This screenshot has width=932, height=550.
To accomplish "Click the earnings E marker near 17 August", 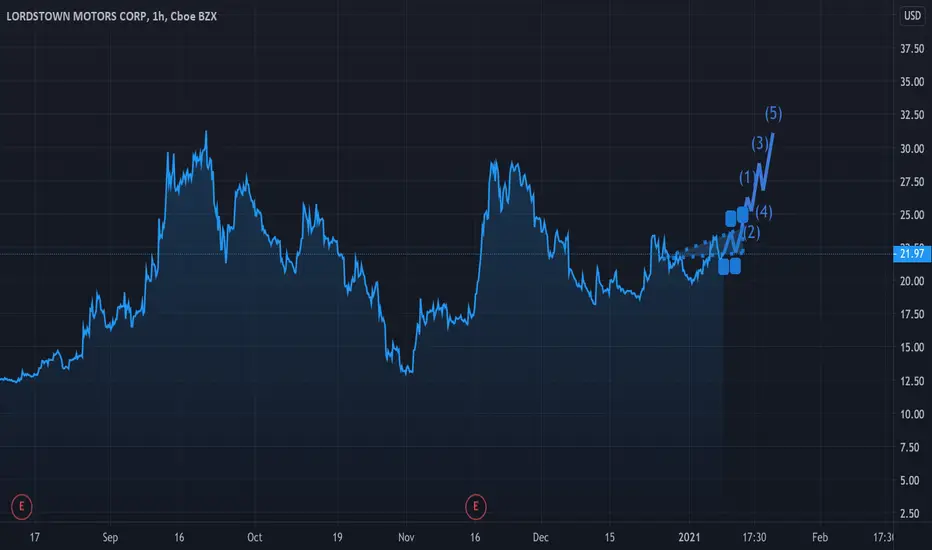I will 22,507.
